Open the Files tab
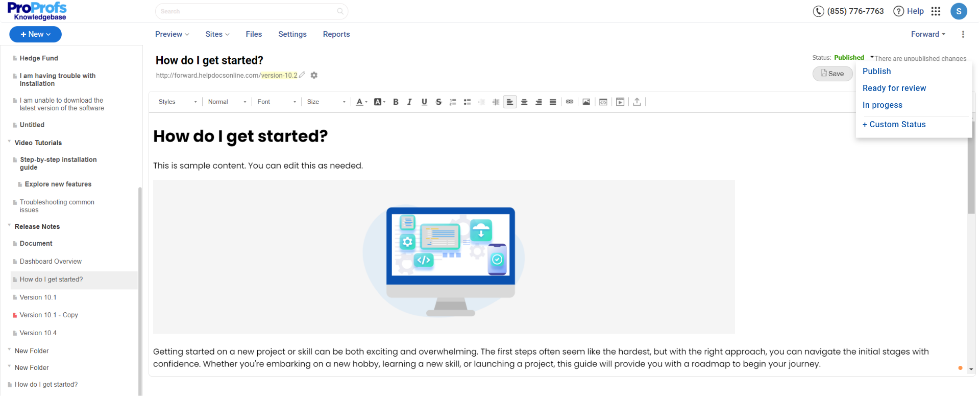This screenshot has height=396, width=980. 254,34
